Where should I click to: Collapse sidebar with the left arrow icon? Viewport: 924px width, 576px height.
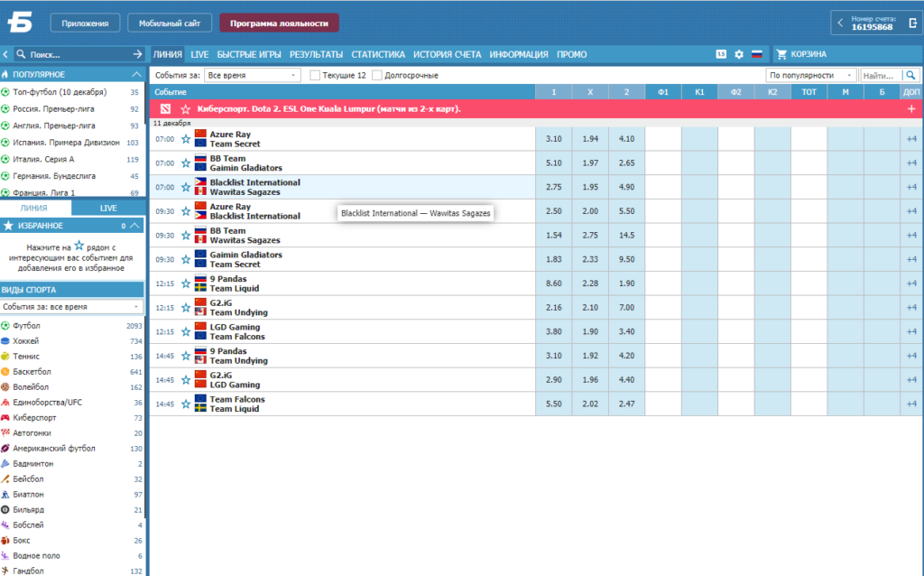5,54
